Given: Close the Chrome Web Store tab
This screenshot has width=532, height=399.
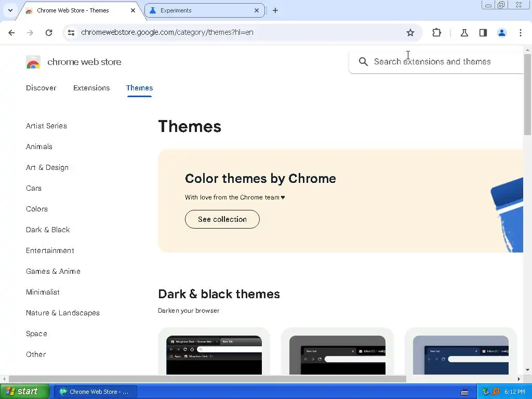Looking at the screenshot, I should (133, 10).
